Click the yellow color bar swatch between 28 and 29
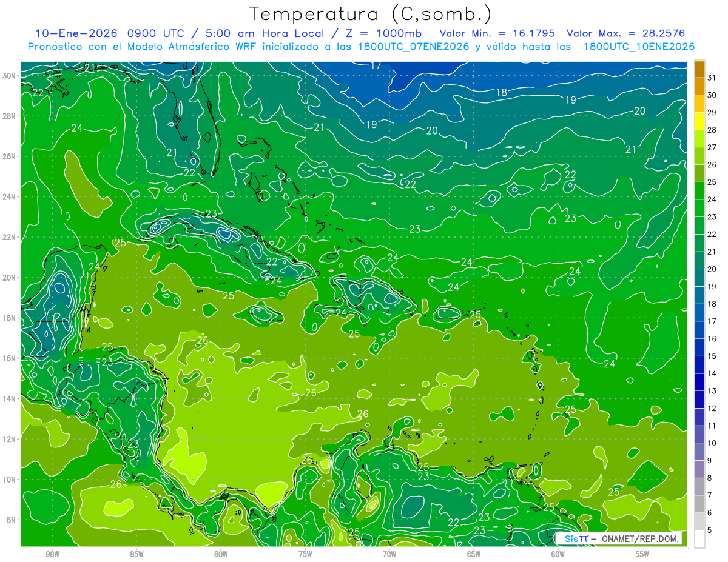728x562 pixels. tap(699, 121)
